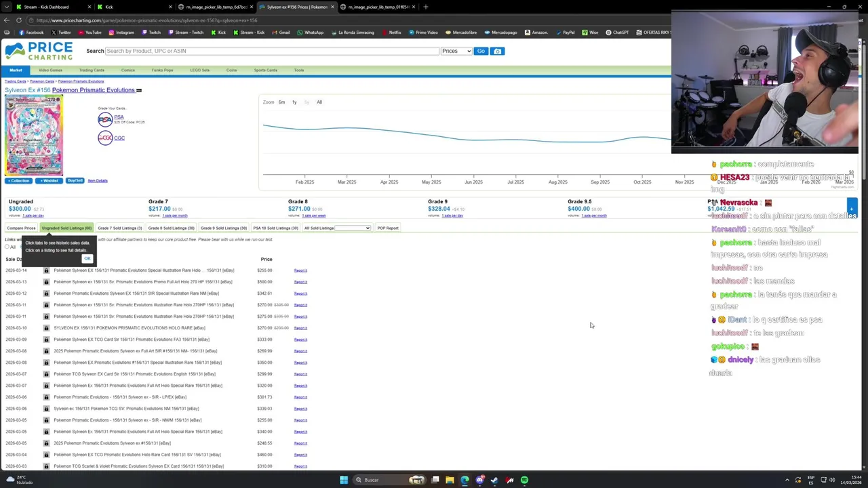Open Video Games menu item
Screen dimensions: 868x488
[x=50, y=70]
